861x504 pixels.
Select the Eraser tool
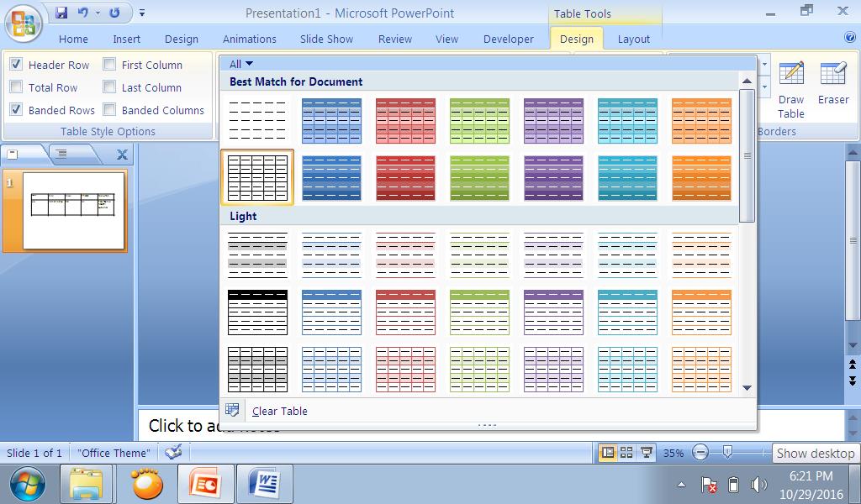pyautogui.click(x=833, y=84)
